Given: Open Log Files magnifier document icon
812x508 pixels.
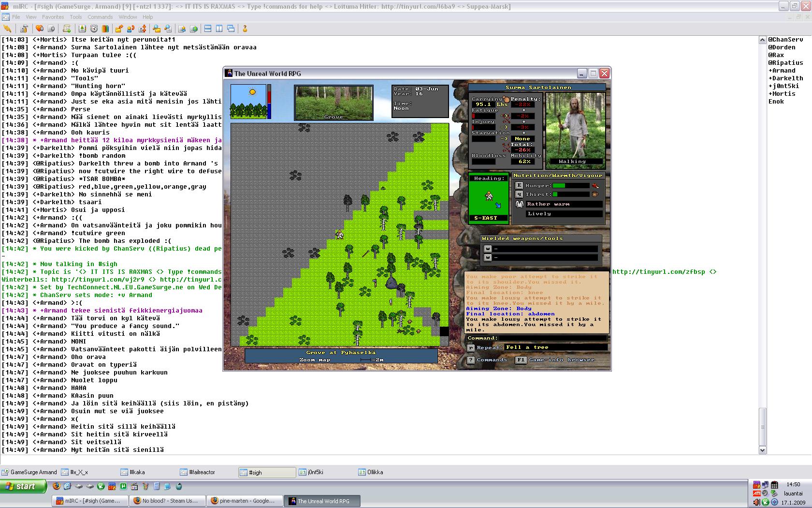Looking at the screenshot, I should coord(168,29).
